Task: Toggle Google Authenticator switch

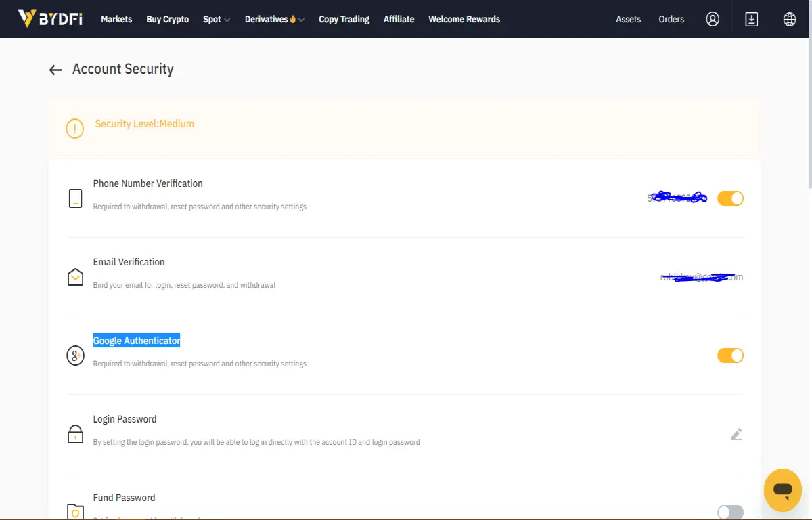Action: (x=730, y=355)
